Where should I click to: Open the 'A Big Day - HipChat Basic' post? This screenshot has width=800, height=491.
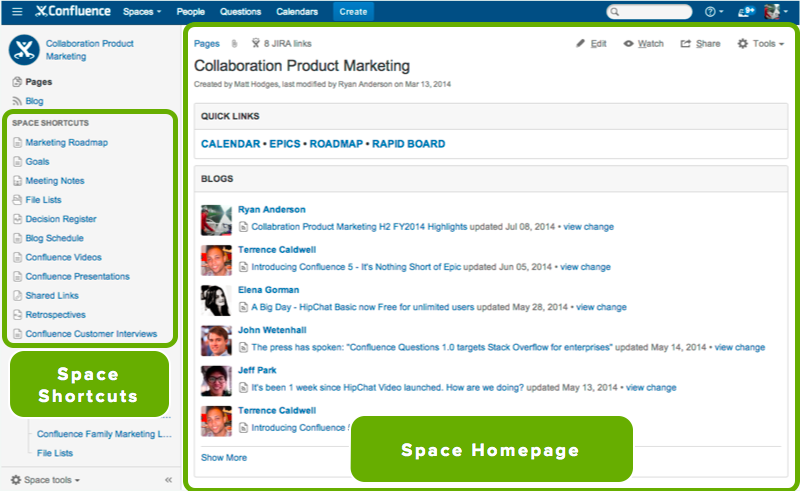click(x=363, y=307)
